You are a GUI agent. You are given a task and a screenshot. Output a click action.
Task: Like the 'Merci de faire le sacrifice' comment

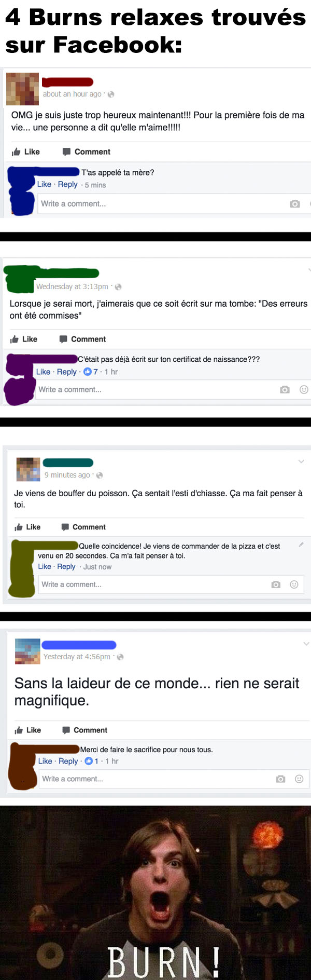point(45,761)
